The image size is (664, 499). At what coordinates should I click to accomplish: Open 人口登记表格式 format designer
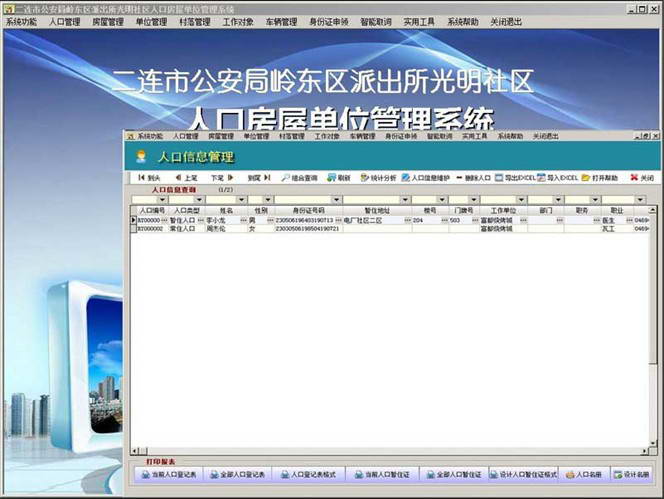(308, 474)
